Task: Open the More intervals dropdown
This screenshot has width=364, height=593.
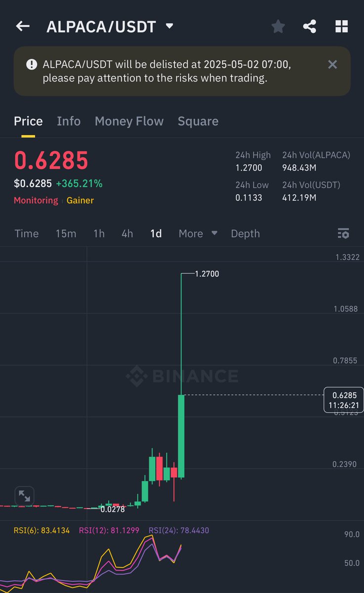Action: pos(198,233)
